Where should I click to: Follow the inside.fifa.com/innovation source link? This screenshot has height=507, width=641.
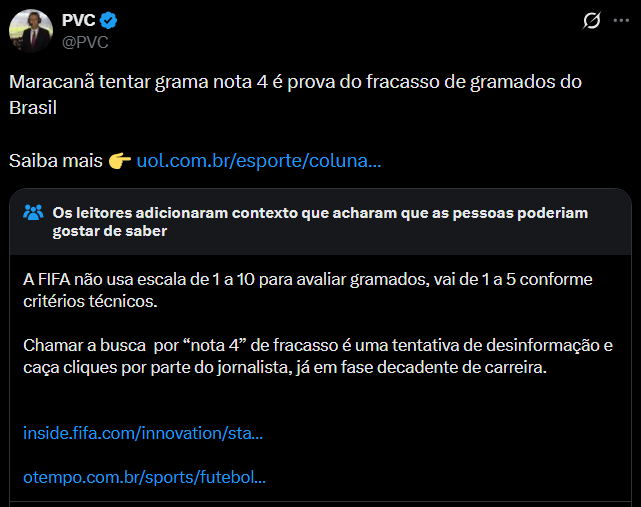pyautogui.click(x=143, y=434)
